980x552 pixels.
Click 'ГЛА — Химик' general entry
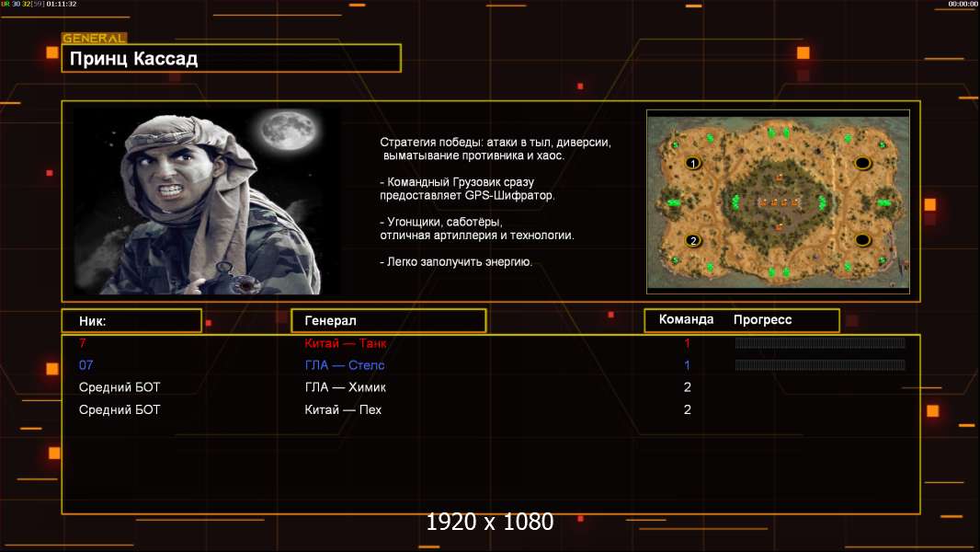(x=345, y=387)
